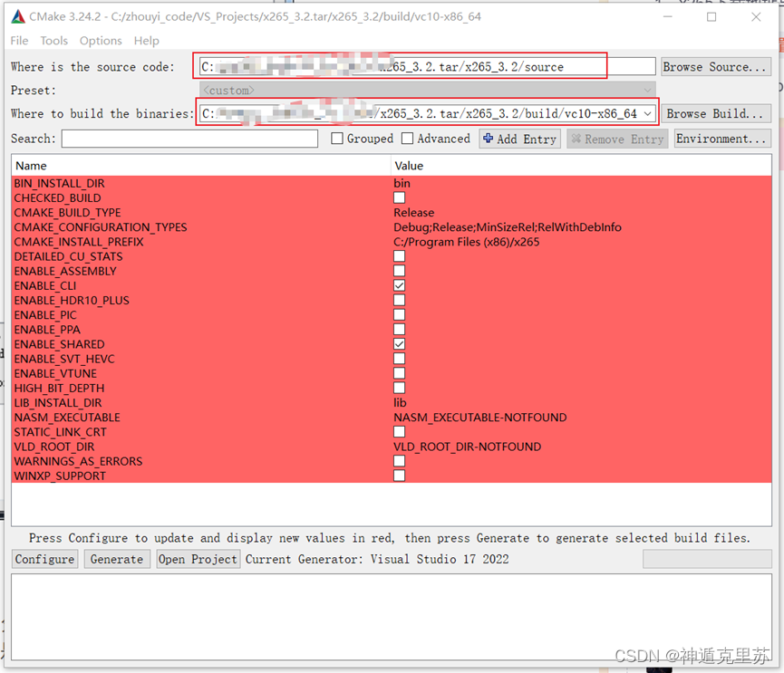784x673 pixels.
Task: Open the Help menu
Action: point(146,41)
